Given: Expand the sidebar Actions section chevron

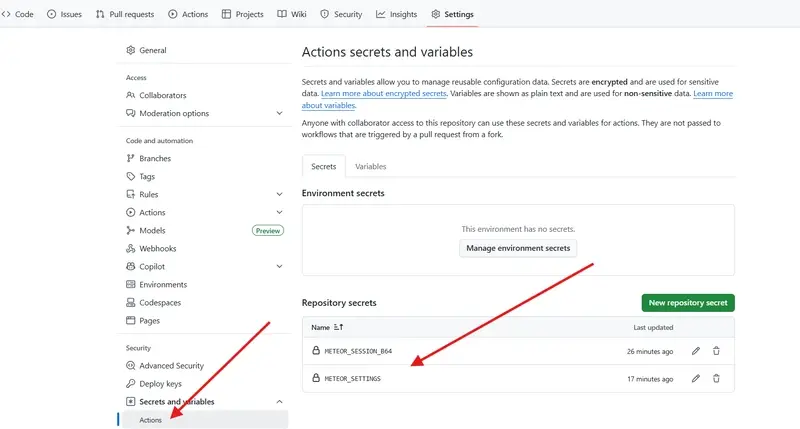Looking at the screenshot, I should pos(280,212).
